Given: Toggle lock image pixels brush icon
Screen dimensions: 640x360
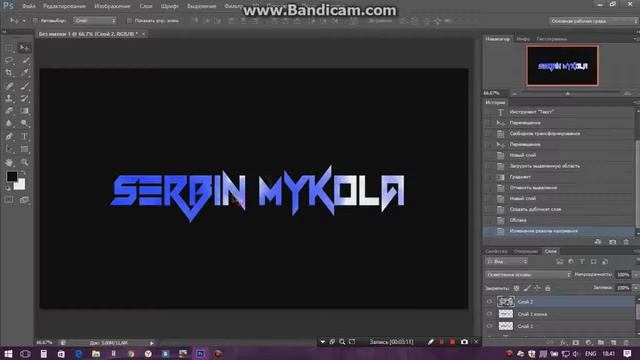Looking at the screenshot, I should coord(527,288).
